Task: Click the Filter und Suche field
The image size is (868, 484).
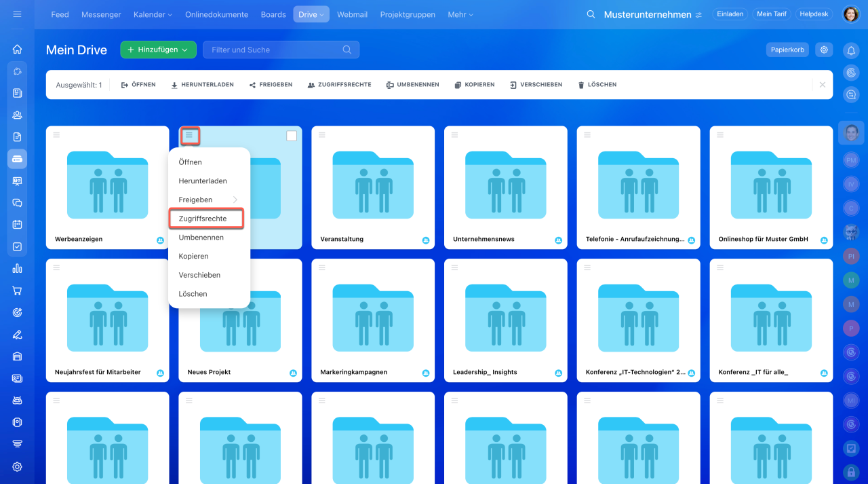Action: [275, 50]
